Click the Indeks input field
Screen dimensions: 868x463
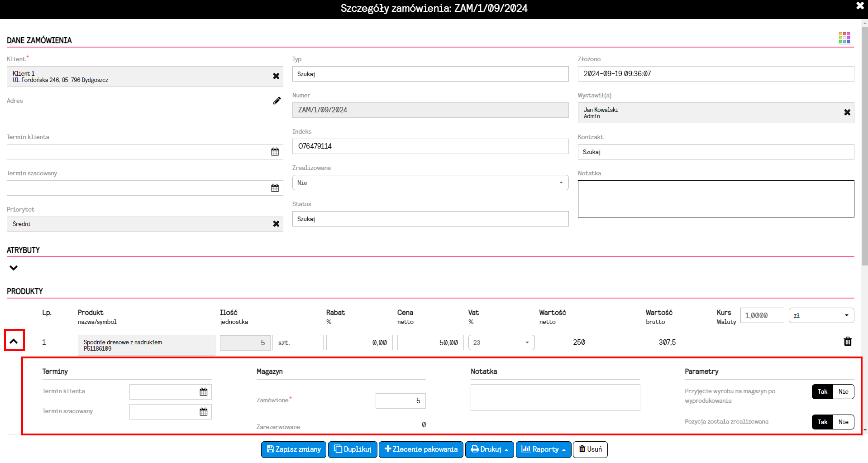pos(430,146)
